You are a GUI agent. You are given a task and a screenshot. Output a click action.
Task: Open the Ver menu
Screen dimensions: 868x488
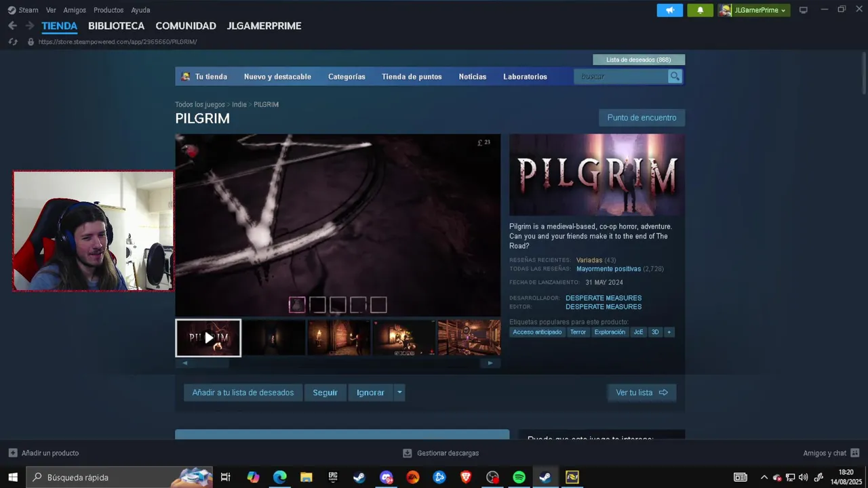(x=51, y=10)
